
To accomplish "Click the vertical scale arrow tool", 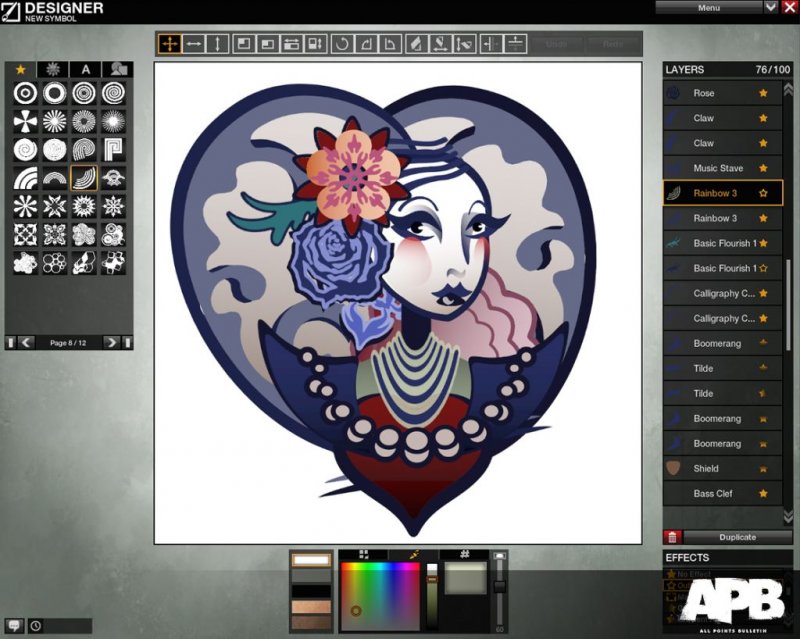I will click(x=218, y=44).
